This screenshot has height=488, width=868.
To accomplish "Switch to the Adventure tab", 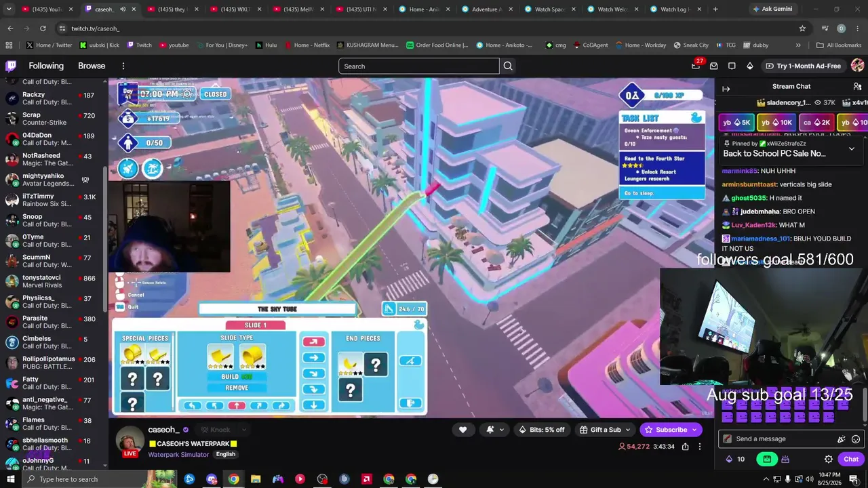I will click(487, 9).
